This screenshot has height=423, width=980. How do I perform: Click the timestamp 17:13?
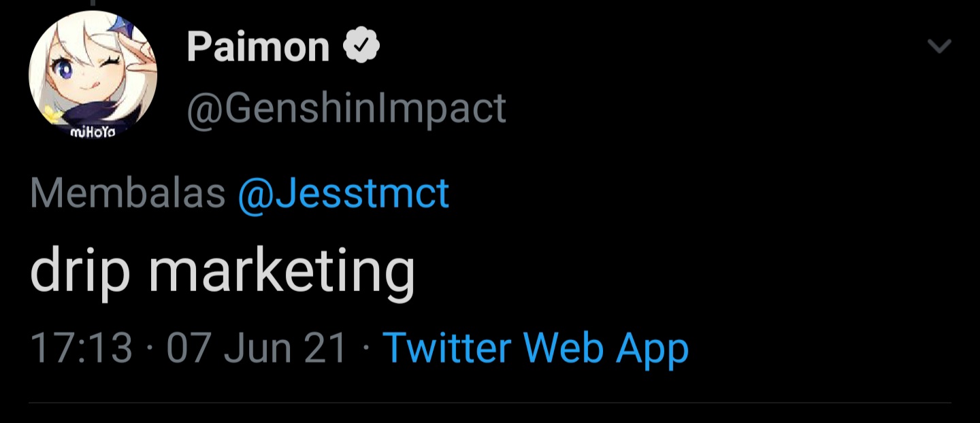[82, 347]
